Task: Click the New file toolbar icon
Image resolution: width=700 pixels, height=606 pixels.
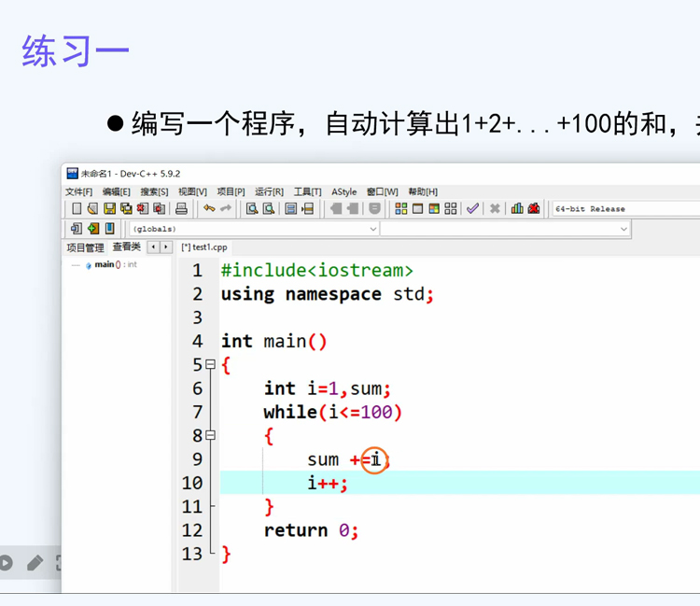Action: coord(77,208)
